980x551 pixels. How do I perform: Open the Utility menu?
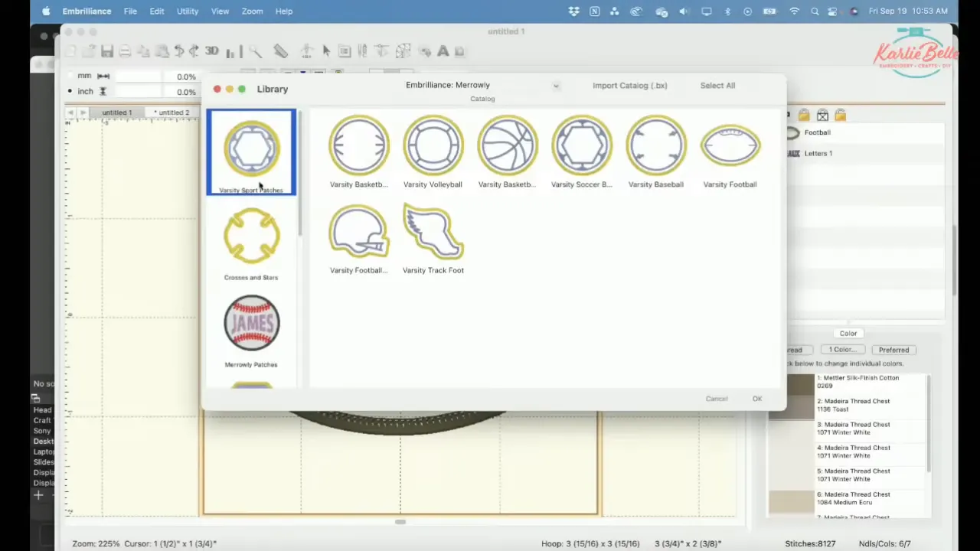click(x=187, y=11)
